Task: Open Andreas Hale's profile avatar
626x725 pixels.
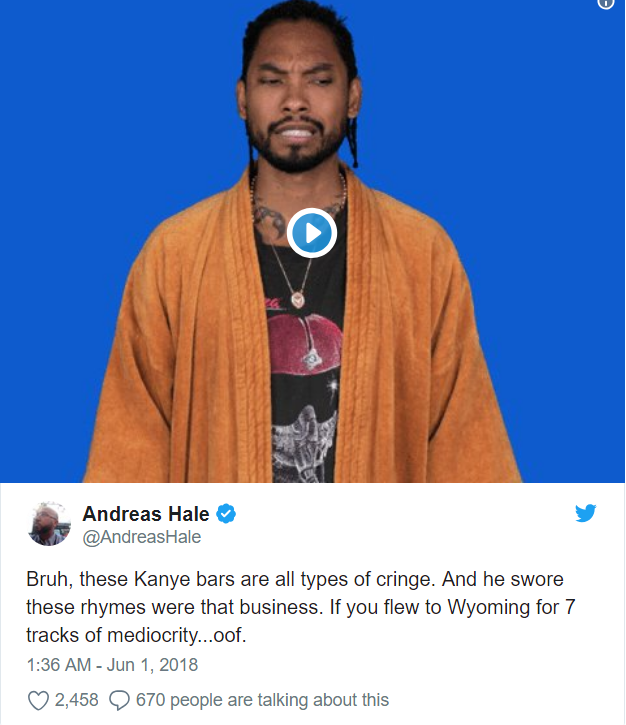Action: pyautogui.click(x=49, y=523)
